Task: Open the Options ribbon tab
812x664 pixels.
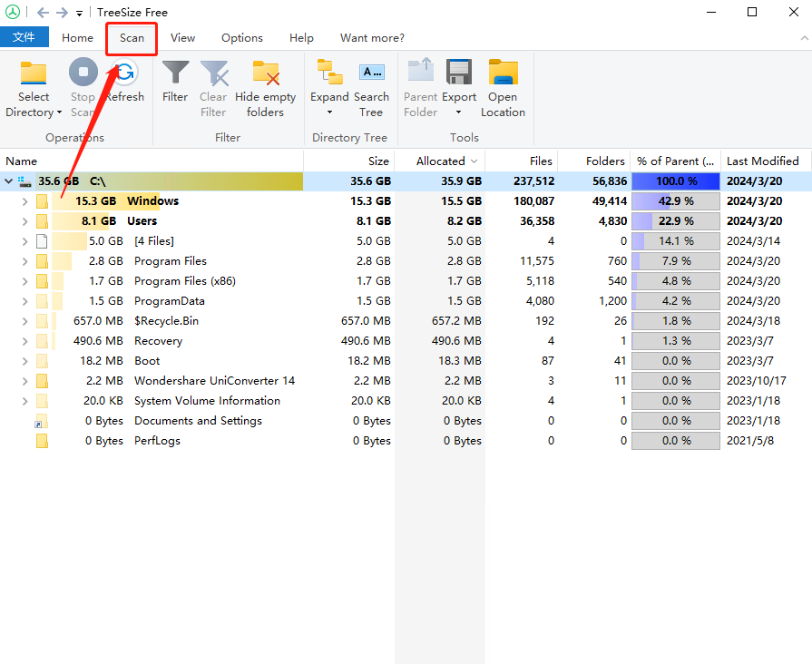Action: [242, 38]
